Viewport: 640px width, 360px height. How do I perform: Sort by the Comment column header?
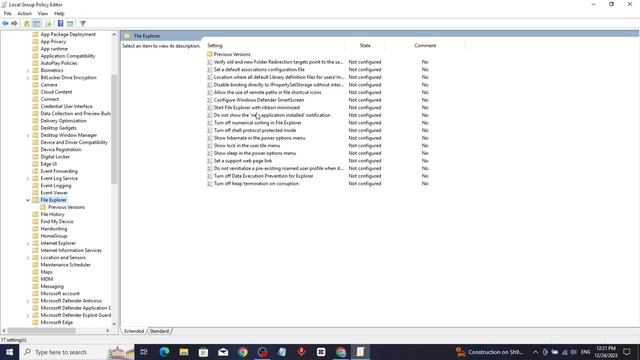(x=425, y=46)
